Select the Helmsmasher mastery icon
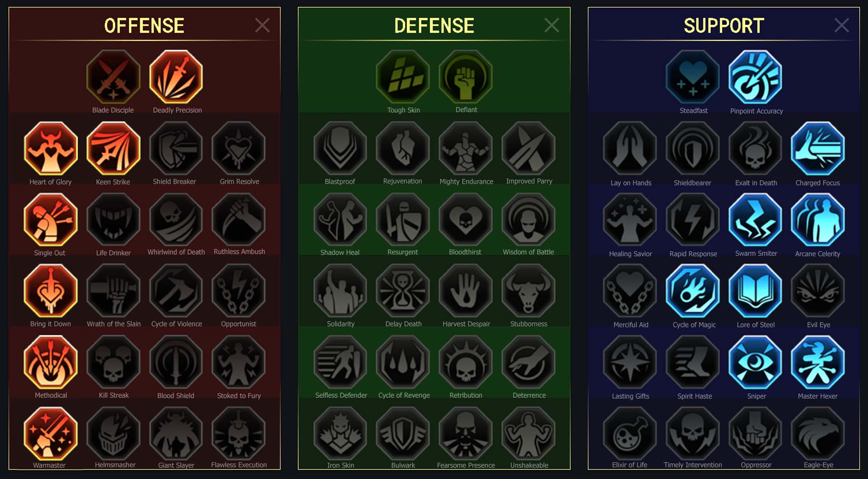 (113, 433)
